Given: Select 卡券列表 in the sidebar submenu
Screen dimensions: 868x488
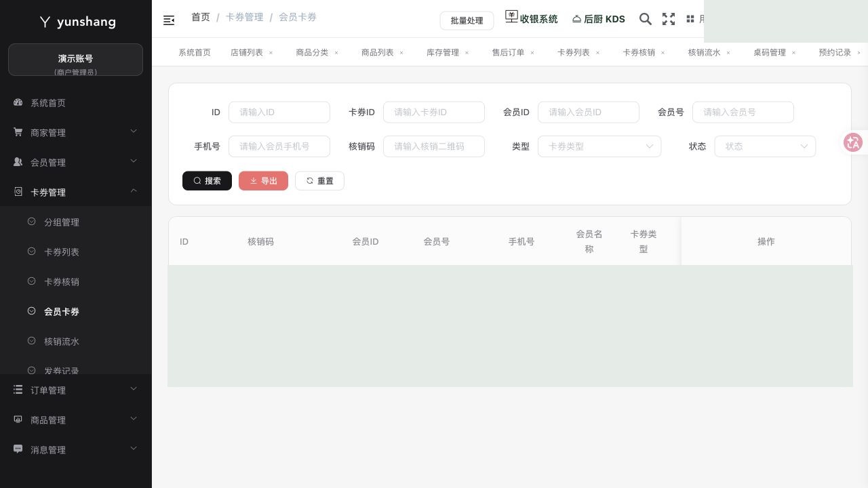Looking at the screenshot, I should 76,252.
